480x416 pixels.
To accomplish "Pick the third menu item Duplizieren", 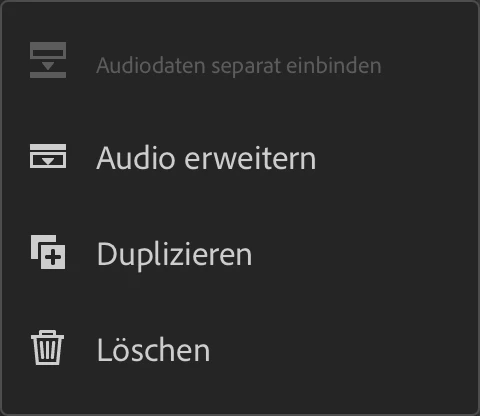I will pos(240,254).
